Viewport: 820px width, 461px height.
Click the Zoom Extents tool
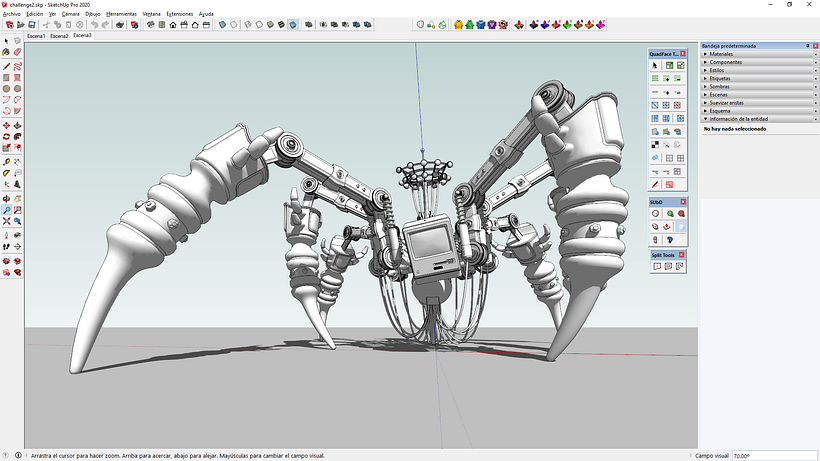[x=6, y=221]
